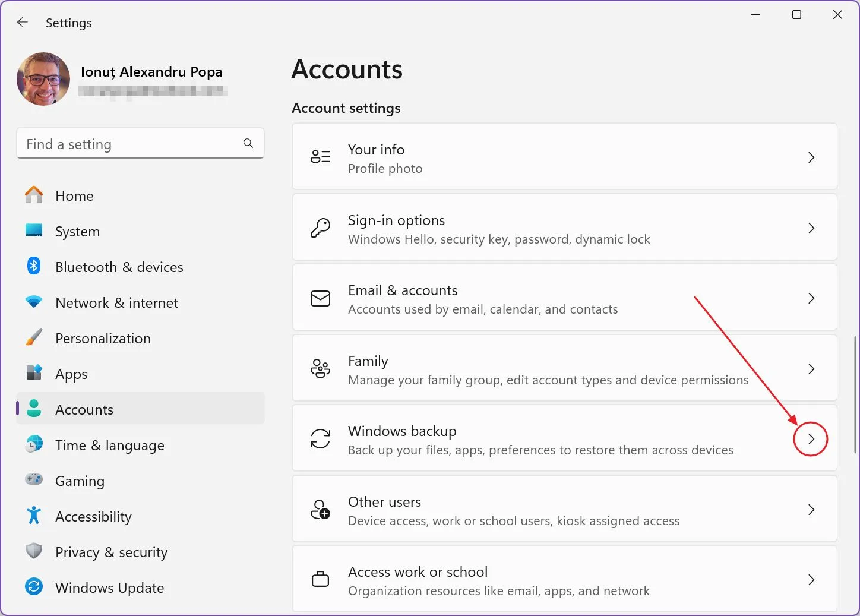Image resolution: width=860 pixels, height=616 pixels.
Task: Click the Gaming controller icon
Action: tap(34, 479)
